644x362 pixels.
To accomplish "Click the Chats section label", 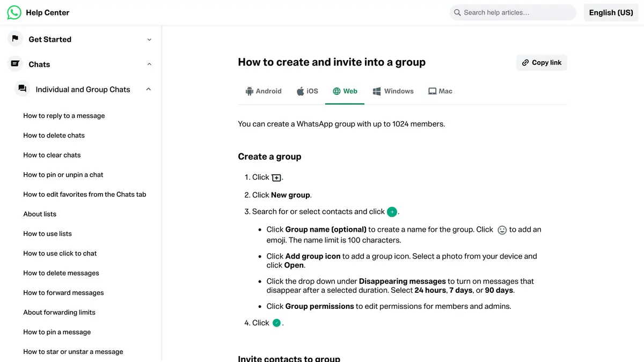I will [39, 64].
